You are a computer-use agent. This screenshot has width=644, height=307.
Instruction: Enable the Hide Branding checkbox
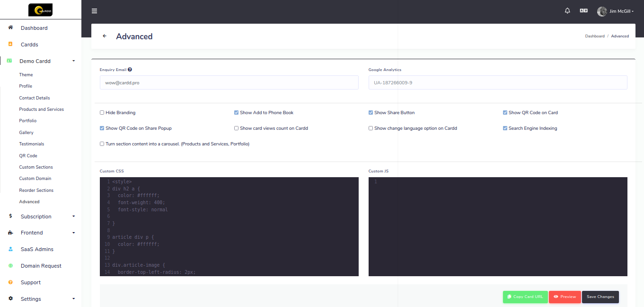pos(102,113)
